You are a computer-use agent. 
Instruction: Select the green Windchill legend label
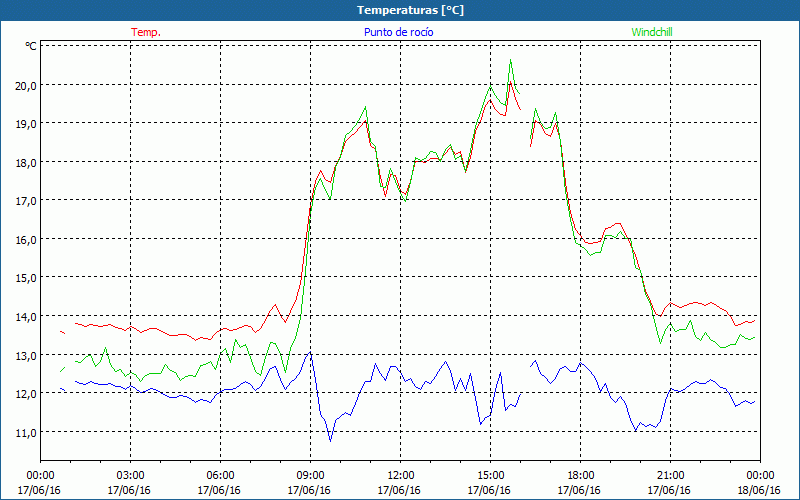click(652, 32)
